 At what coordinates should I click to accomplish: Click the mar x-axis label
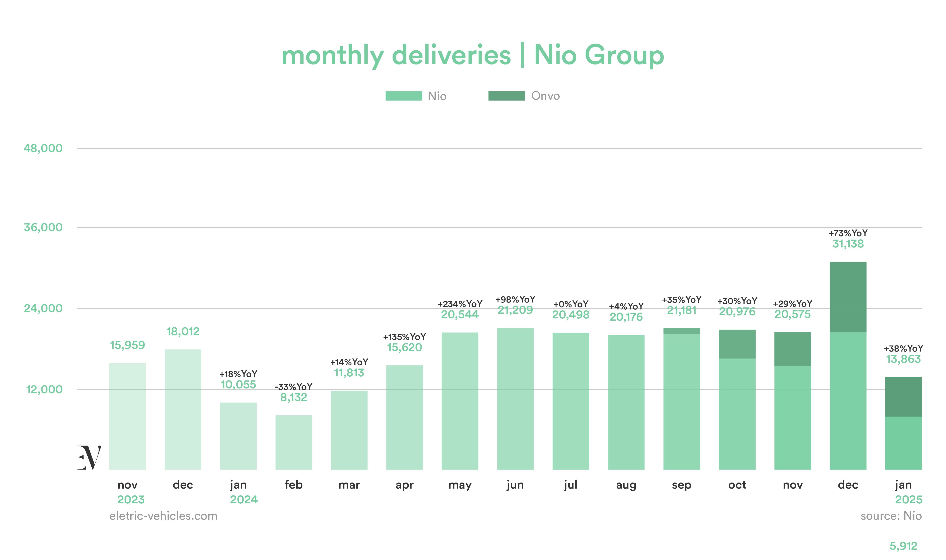[349, 485]
